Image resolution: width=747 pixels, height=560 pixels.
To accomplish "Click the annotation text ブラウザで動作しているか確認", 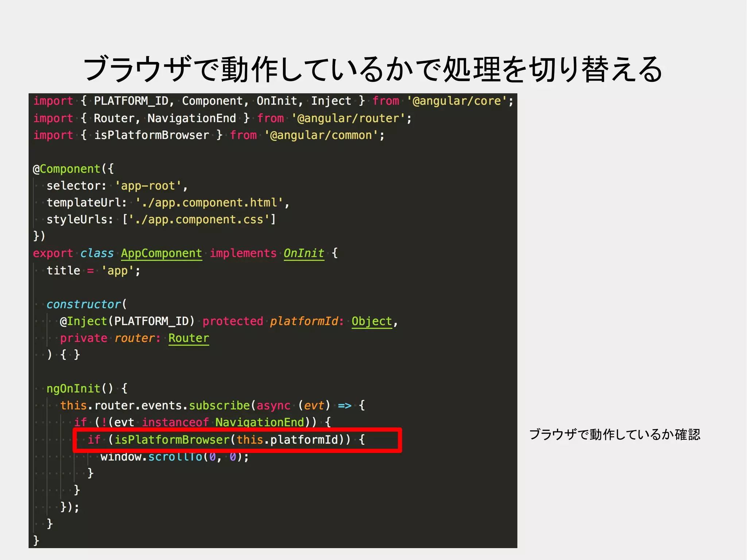I will tap(615, 435).
